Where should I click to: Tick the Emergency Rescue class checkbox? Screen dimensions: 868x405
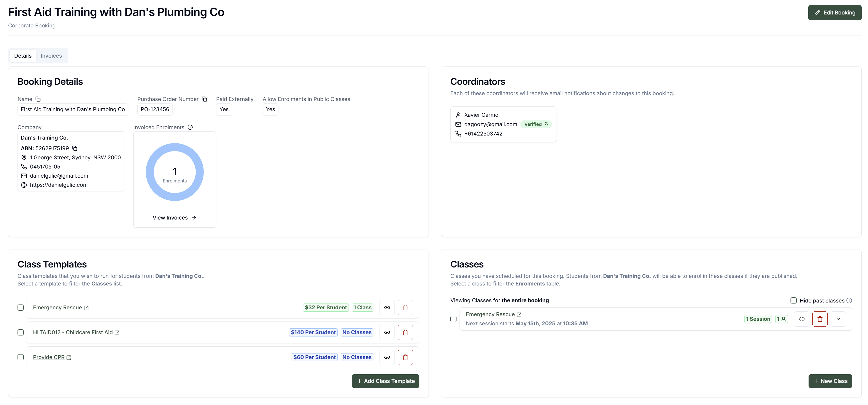point(453,319)
